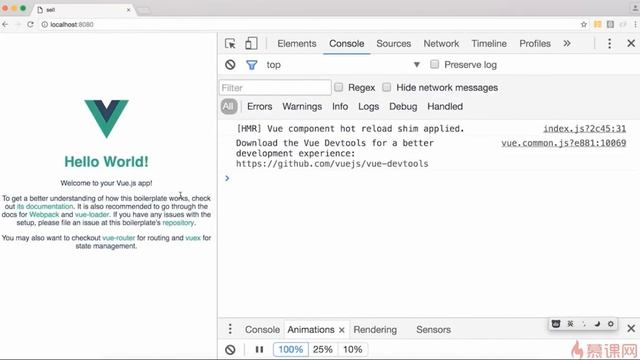Viewport: 640px width, 360px height.
Task: Open the Timeline tab
Action: click(x=489, y=43)
